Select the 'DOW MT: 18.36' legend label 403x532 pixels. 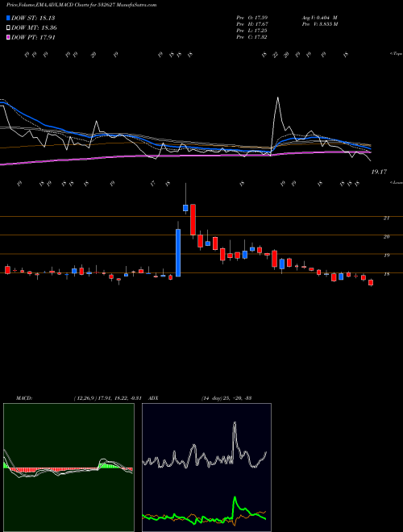34,28
